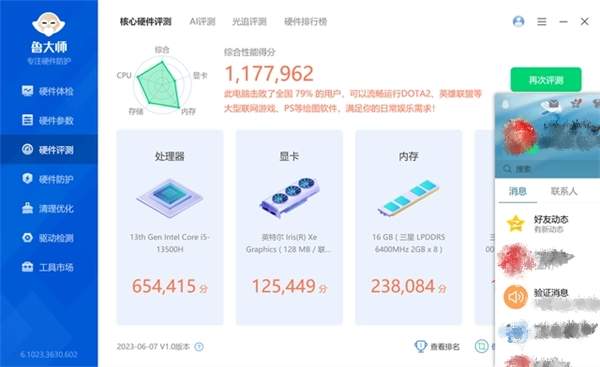Switch to the AI评测 tab
The height and width of the screenshot is (367, 600).
(x=202, y=21)
